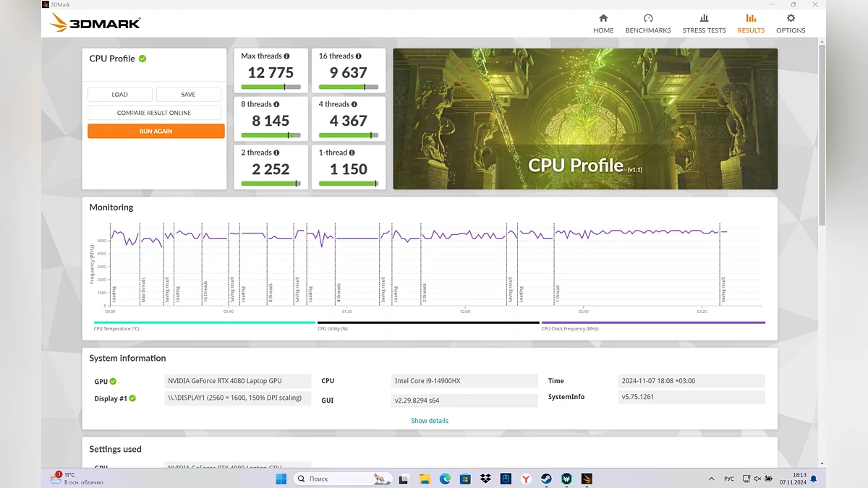Open the Home tab icon
868x488 pixels.
click(x=603, y=19)
